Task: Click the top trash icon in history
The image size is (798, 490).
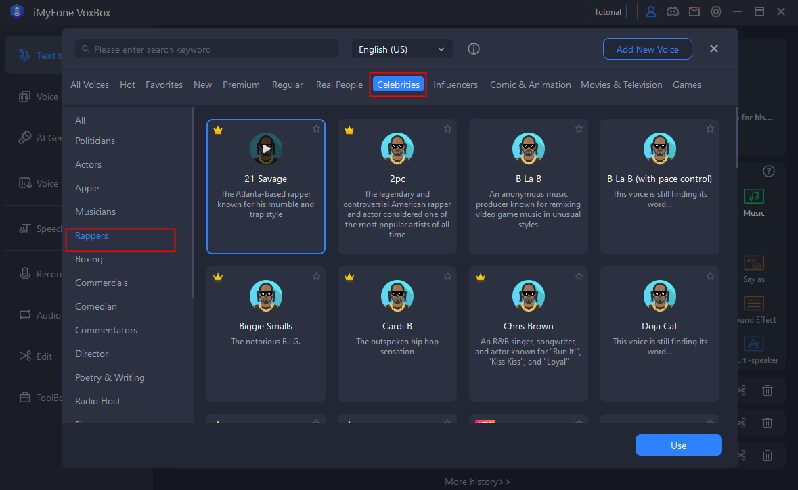Action: [767, 390]
